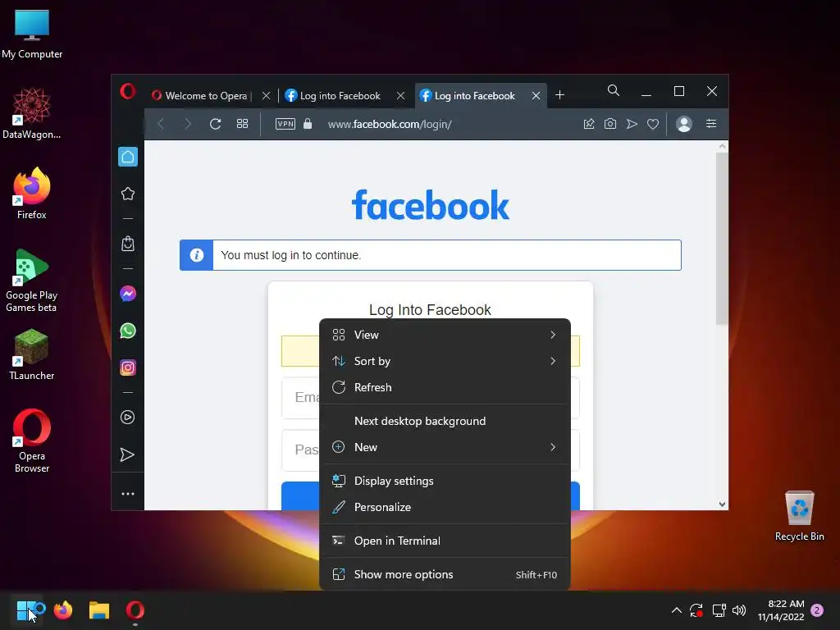Click the page scrollbar down arrow
840x630 pixels.
722,504
